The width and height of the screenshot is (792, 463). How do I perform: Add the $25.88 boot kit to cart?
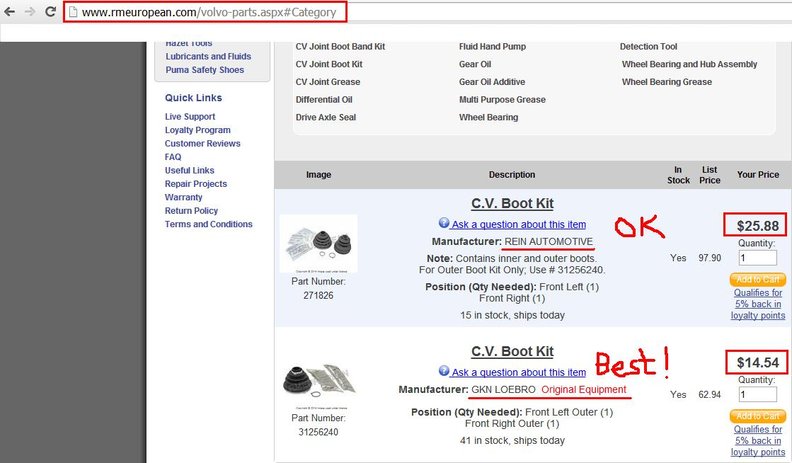coord(757,279)
